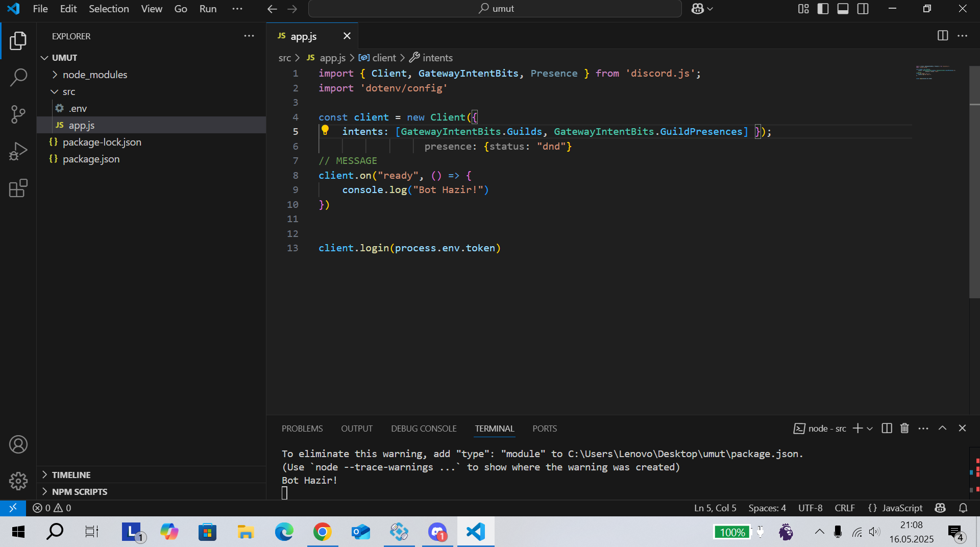Viewport: 980px width, 547px height.
Task: Change file encoding UTF-8
Action: click(811, 508)
